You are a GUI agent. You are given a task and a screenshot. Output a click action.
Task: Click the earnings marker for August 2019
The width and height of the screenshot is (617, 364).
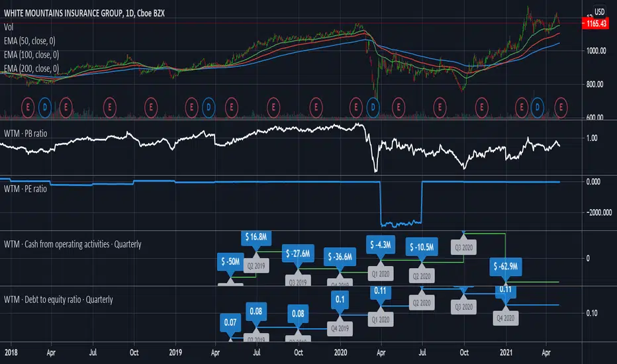tap(273, 107)
